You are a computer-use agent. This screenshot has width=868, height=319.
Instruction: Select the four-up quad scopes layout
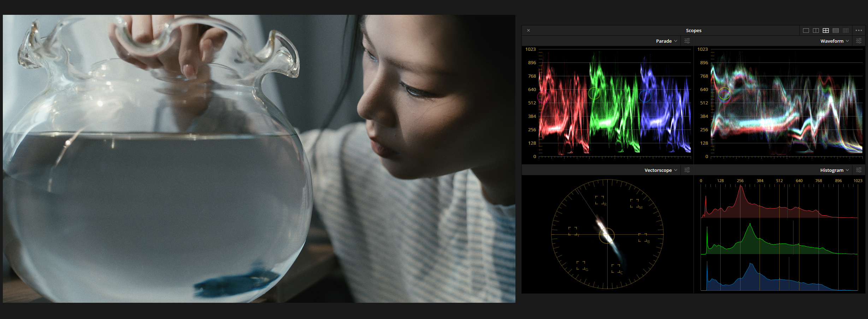pyautogui.click(x=826, y=31)
